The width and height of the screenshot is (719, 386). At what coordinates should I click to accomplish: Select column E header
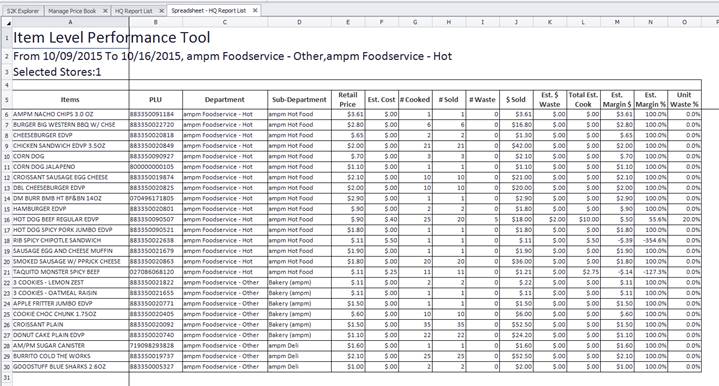[348, 22]
